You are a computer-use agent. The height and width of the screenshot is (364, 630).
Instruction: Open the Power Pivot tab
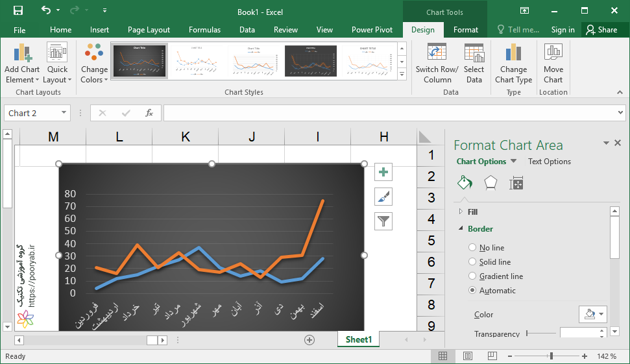pos(372,30)
